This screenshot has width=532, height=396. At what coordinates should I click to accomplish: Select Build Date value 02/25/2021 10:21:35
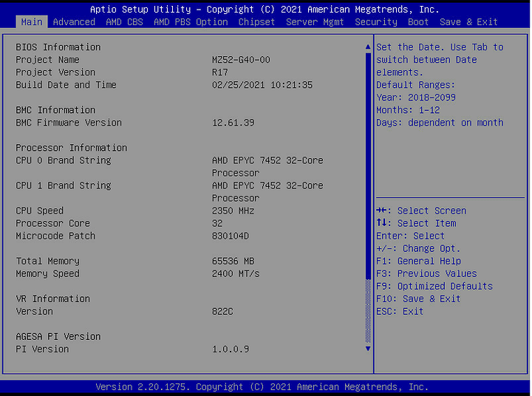tap(262, 85)
